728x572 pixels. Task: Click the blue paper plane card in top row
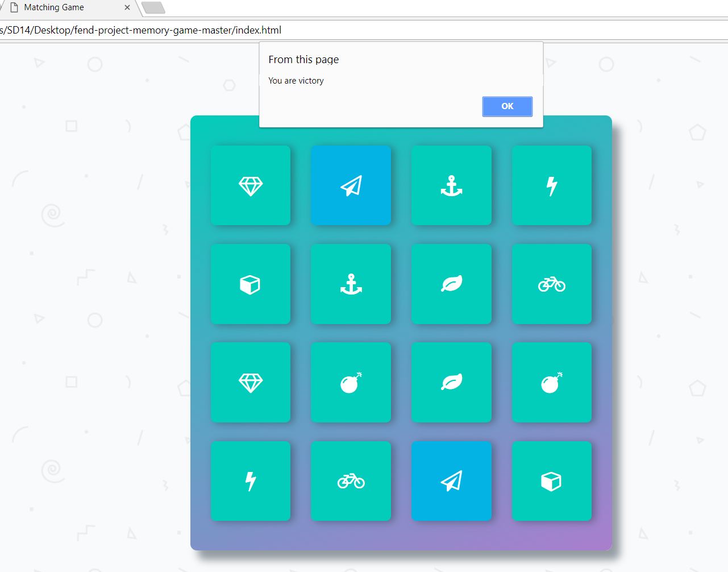click(351, 185)
